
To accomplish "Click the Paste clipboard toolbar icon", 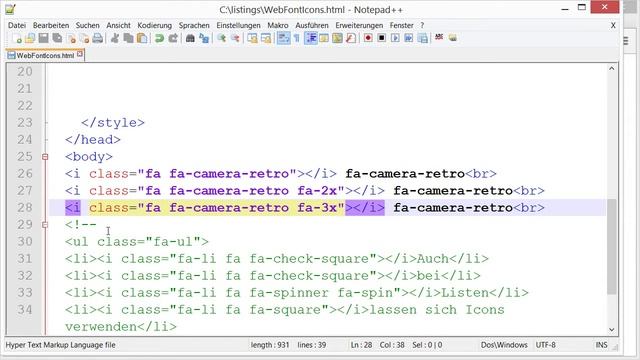I will click(x=142, y=38).
